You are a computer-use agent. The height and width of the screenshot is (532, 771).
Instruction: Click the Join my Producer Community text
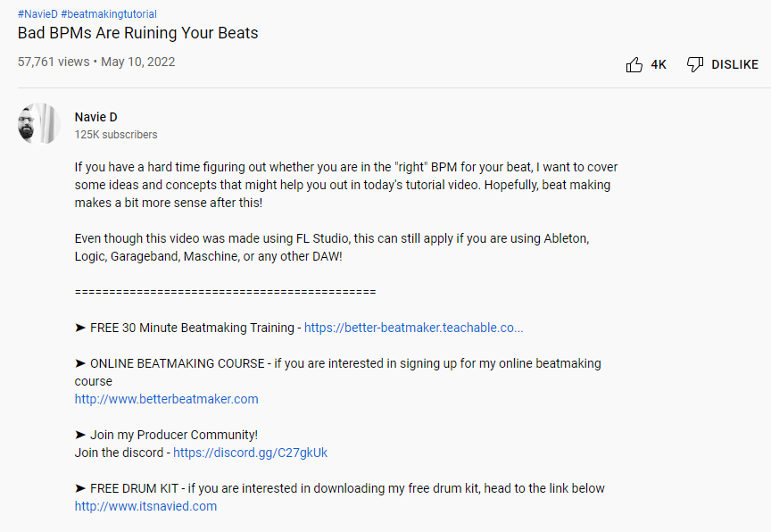click(174, 435)
